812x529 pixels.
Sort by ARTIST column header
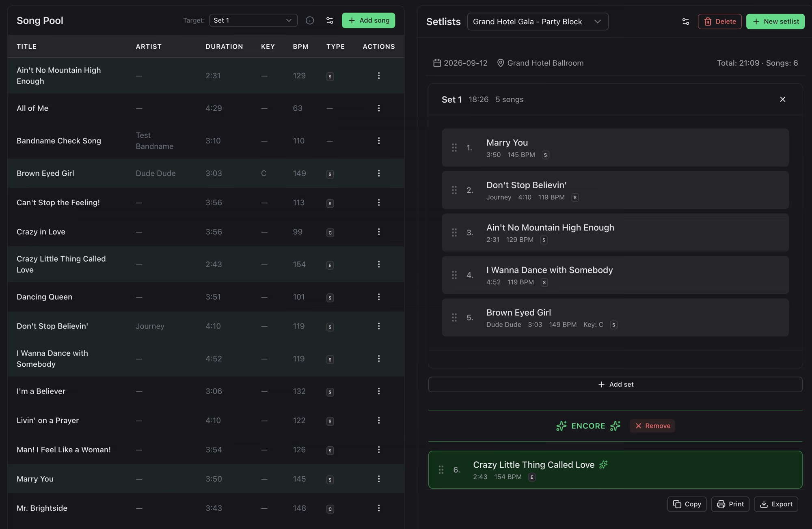(149, 47)
